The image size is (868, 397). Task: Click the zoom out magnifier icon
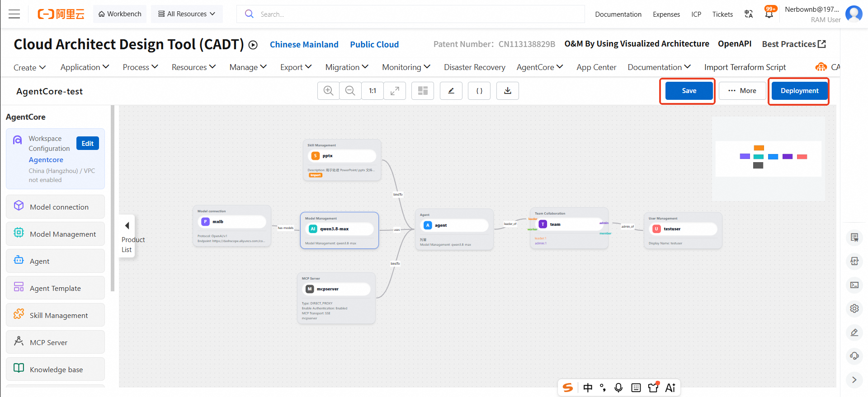(350, 91)
